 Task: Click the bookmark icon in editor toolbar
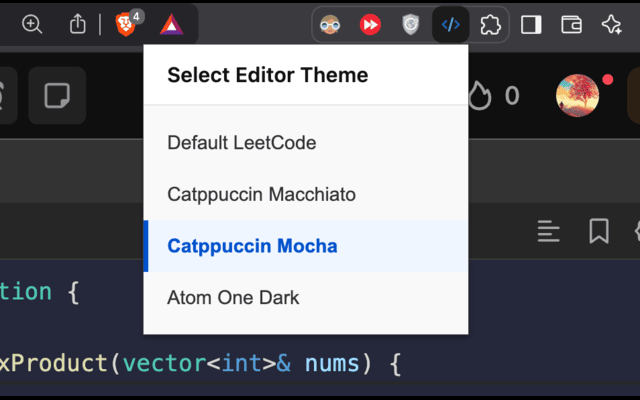click(599, 231)
